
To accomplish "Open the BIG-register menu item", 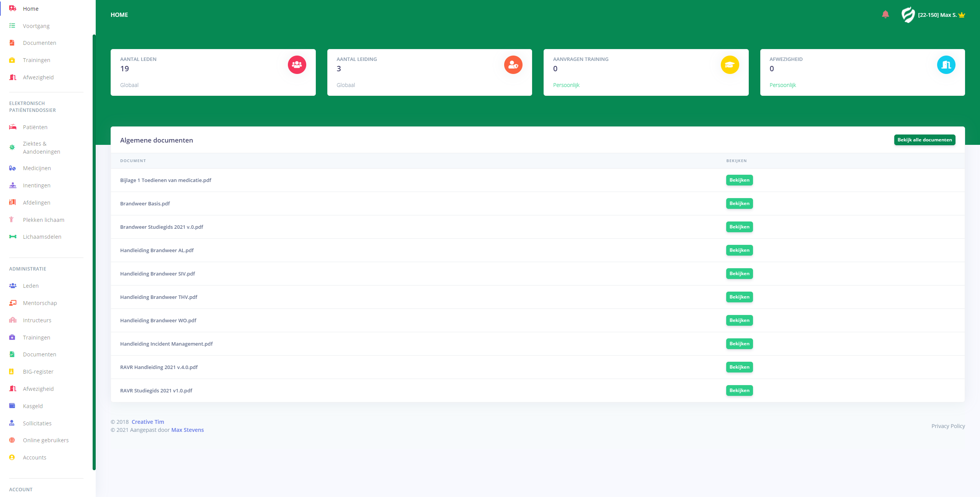I will [38, 372].
